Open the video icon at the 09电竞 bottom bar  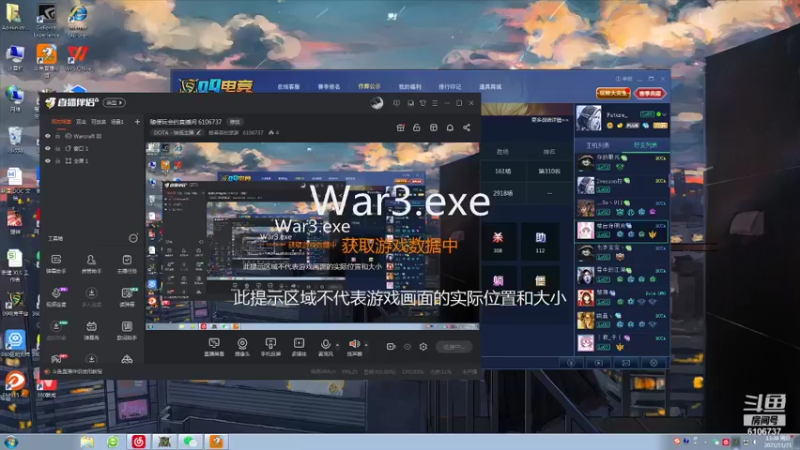click(598, 363)
